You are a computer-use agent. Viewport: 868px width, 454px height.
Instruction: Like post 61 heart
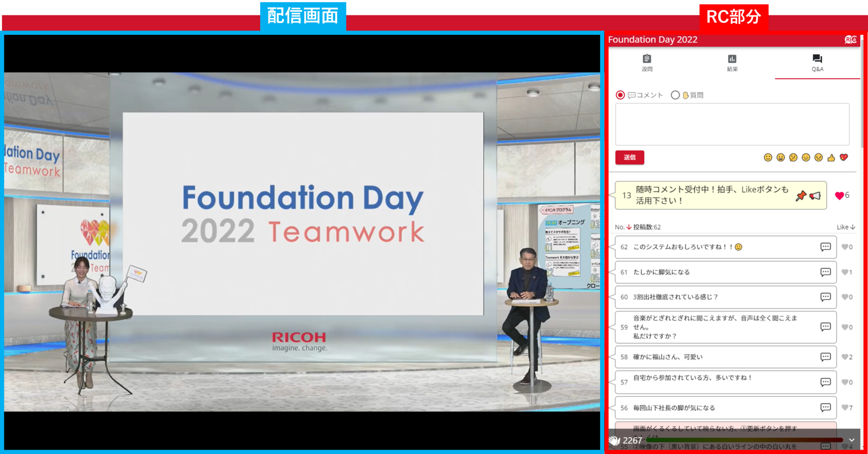tap(844, 272)
